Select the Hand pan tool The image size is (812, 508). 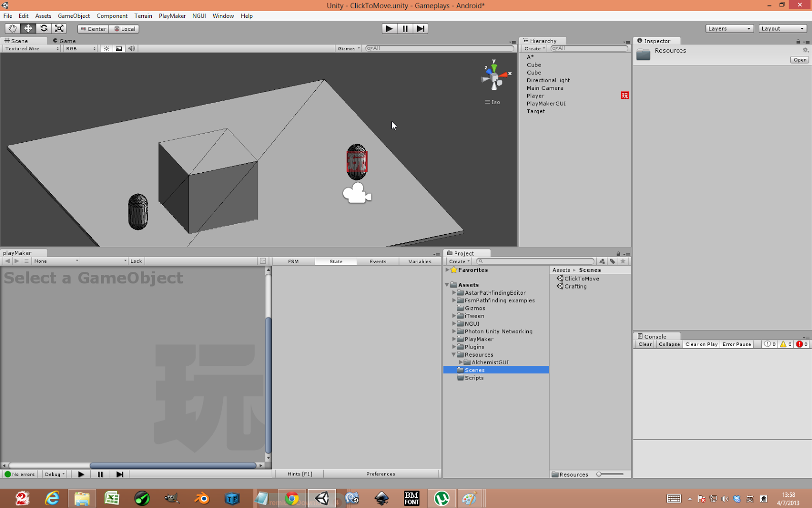coord(12,28)
